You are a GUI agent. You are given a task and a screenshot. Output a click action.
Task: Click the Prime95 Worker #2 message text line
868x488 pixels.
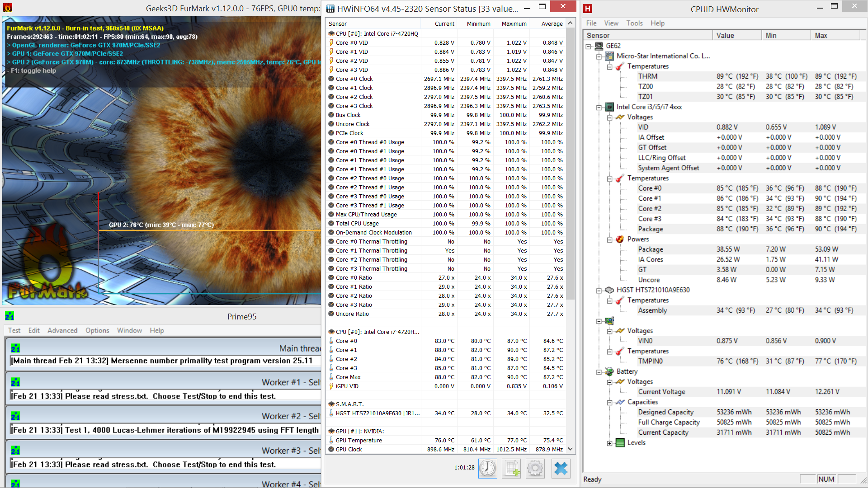click(165, 430)
